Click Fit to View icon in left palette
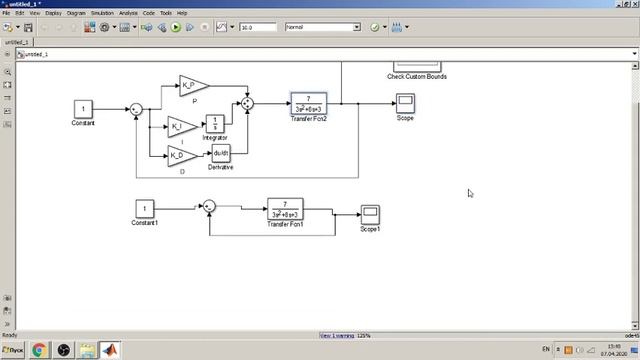640x360 pixels. click(7, 85)
